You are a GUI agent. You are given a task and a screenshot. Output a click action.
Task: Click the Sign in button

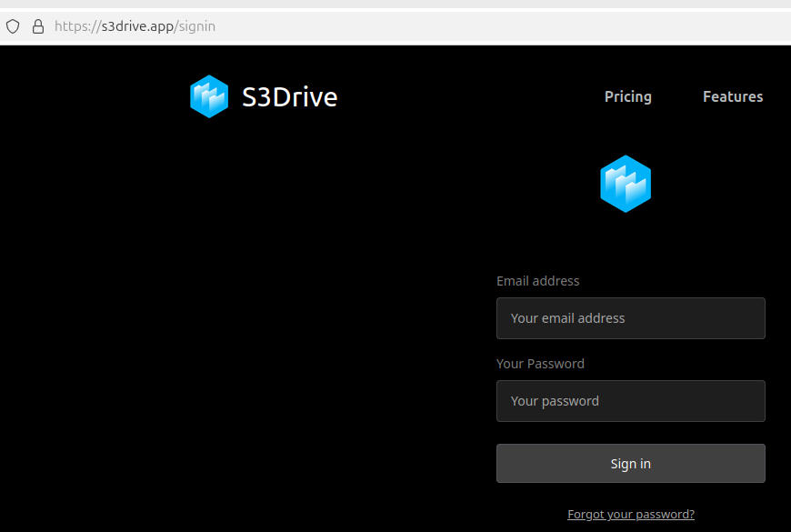[x=631, y=464]
